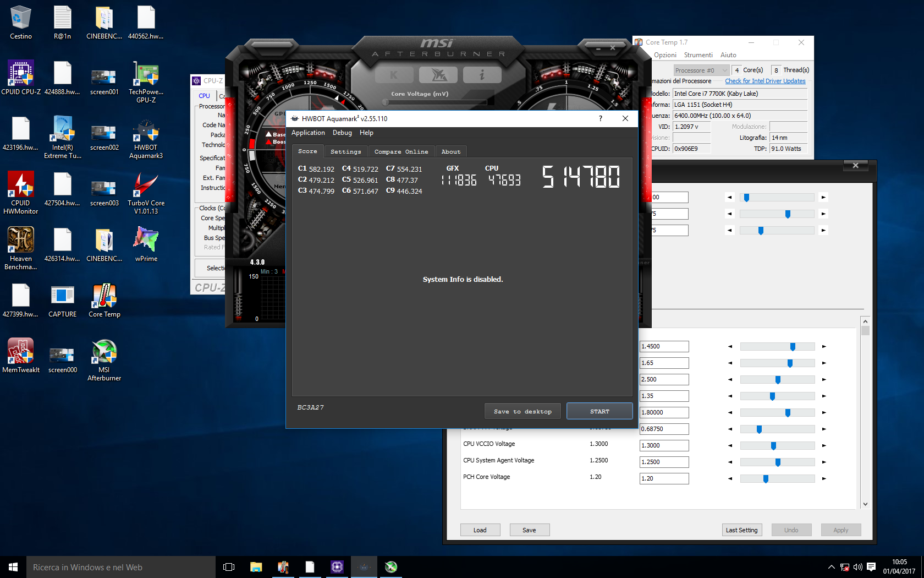Click CPU VCCIO Voltage 1.3000 input field
The height and width of the screenshot is (578, 924).
point(664,446)
